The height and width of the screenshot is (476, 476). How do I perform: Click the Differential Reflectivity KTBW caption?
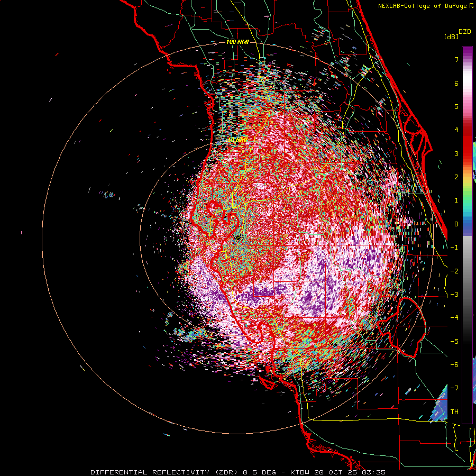[x=238, y=472]
